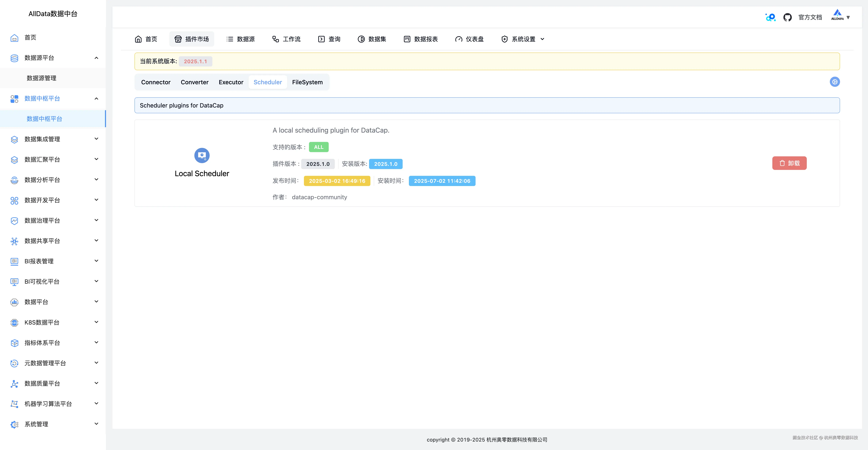Viewport: 868px width, 450px height.
Task: Click the DataCap logo icon in header
Action: tap(770, 17)
